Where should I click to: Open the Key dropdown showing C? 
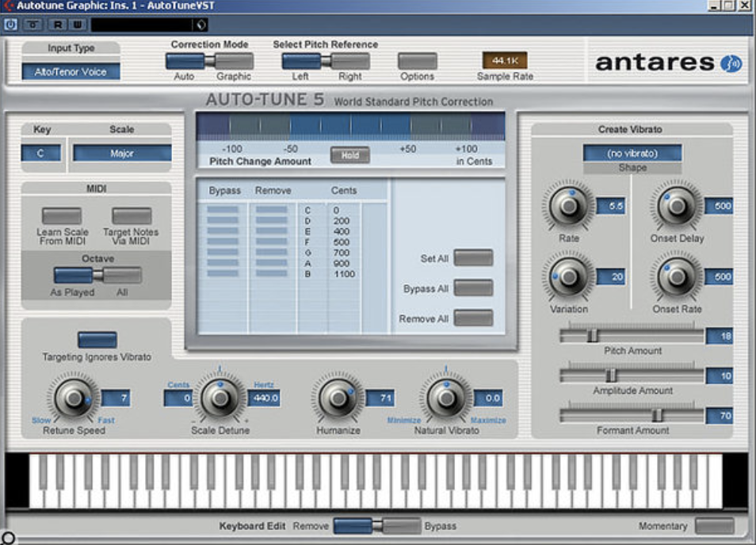(x=41, y=153)
